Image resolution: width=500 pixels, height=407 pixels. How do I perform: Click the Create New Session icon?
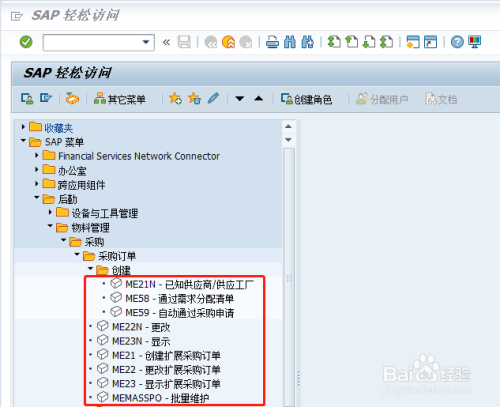[x=413, y=42]
